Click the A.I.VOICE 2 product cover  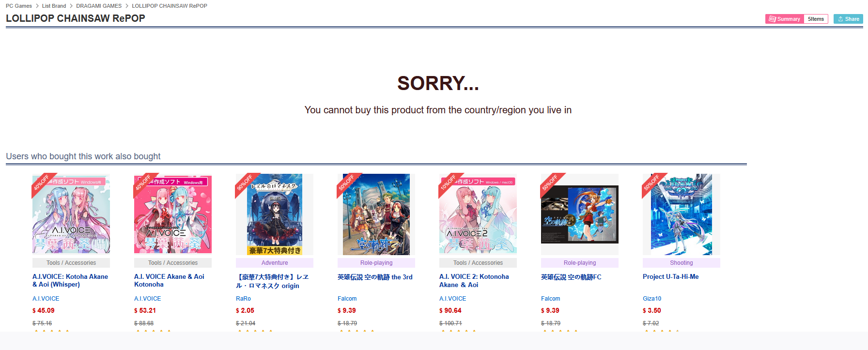pos(478,214)
